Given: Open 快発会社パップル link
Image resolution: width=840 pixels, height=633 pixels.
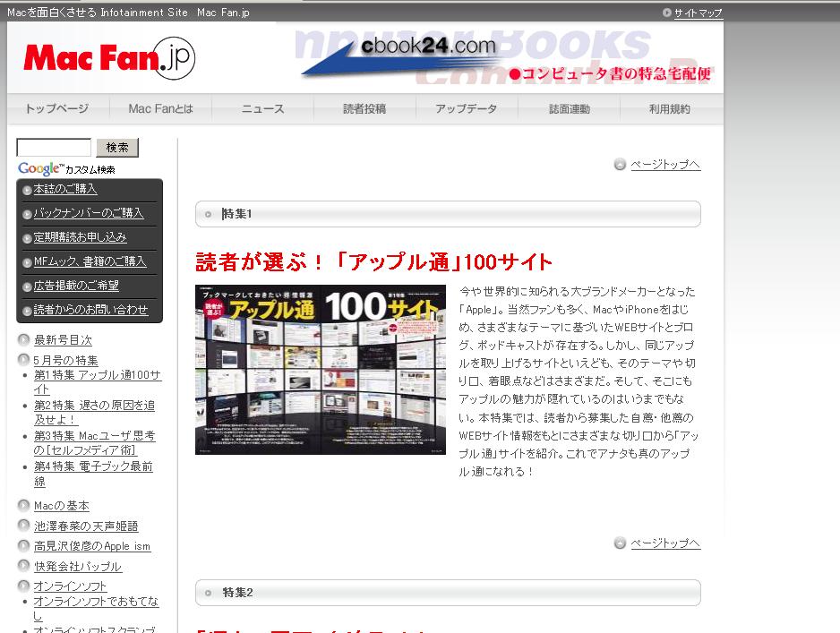Looking at the screenshot, I should click(78, 567).
